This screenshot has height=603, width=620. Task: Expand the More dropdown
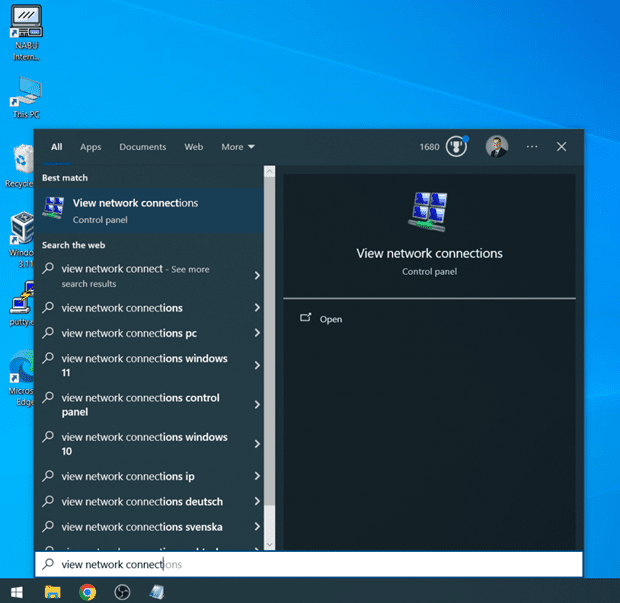pos(238,147)
